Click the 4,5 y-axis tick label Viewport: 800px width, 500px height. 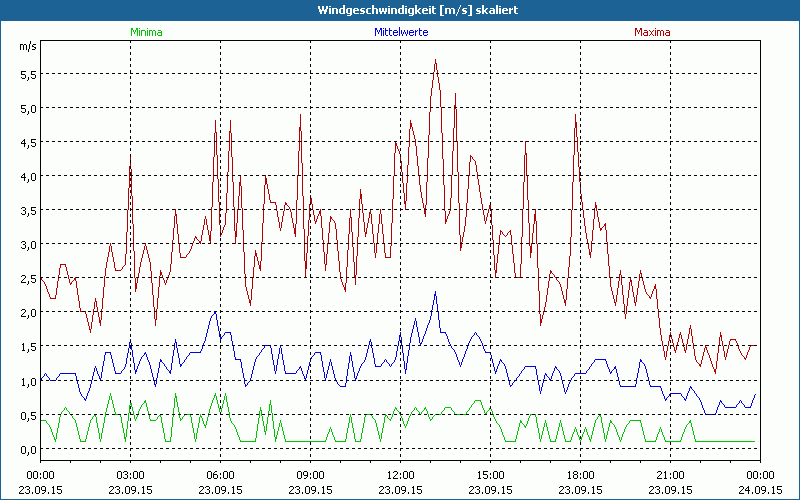27,142
